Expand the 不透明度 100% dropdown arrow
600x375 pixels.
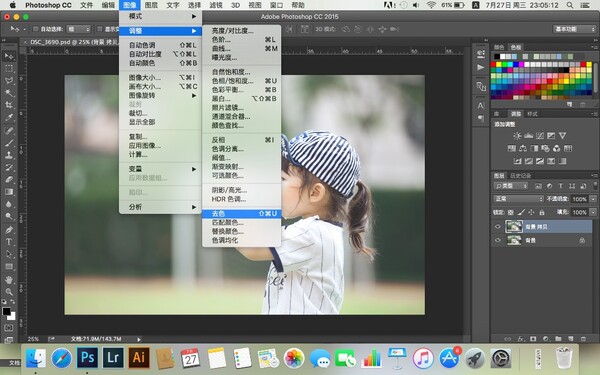point(593,199)
